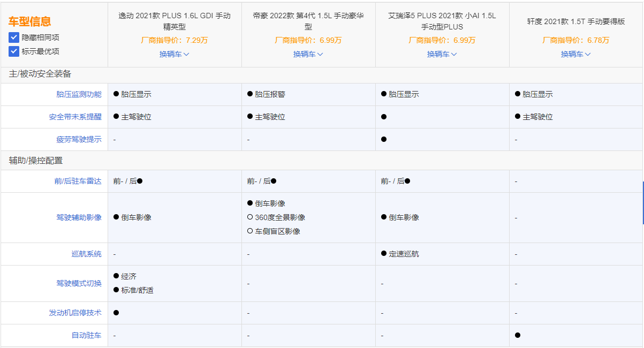644x348 pixels.
Task: Select the 车型信息 heading
Action: (x=30, y=21)
